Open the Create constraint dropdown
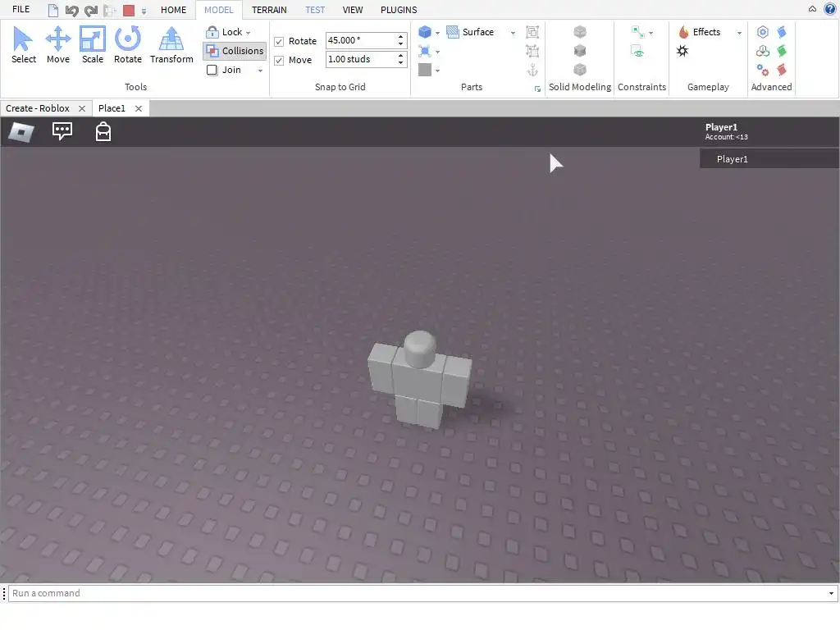 pyautogui.click(x=651, y=33)
